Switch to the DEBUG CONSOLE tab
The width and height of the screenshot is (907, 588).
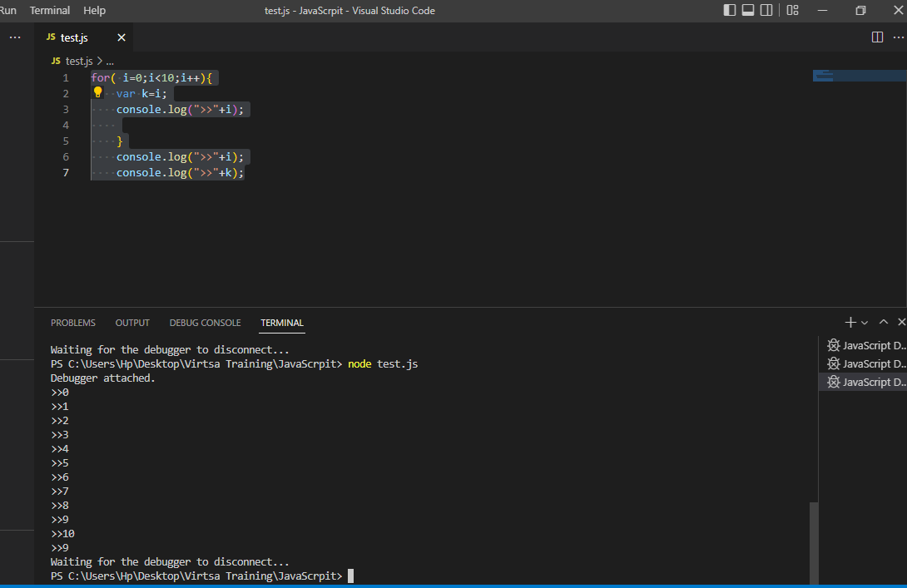point(205,323)
